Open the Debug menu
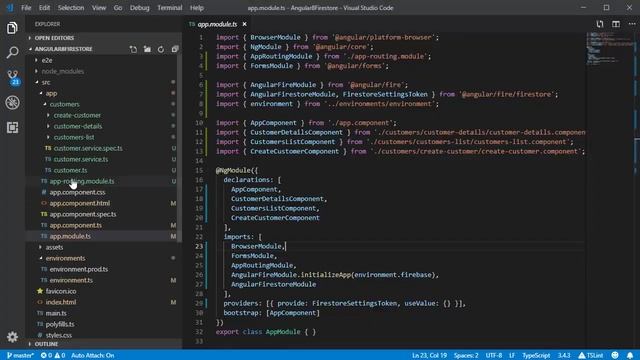 (139, 8)
